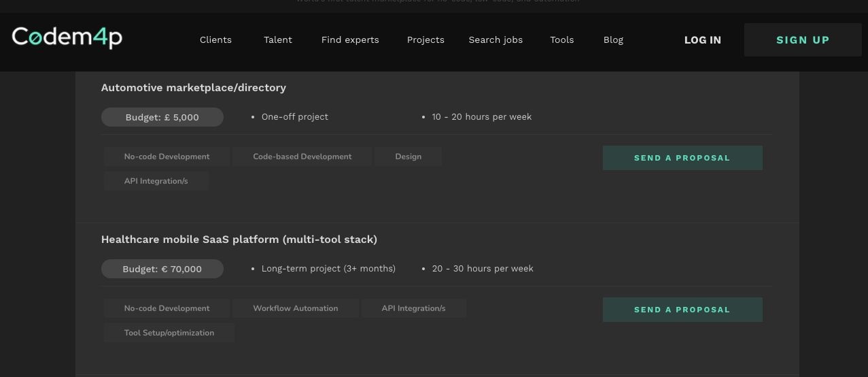Select No-code Development tag under Automotive project
Image resolution: width=868 pixels, height=377 pixels.
167,157
